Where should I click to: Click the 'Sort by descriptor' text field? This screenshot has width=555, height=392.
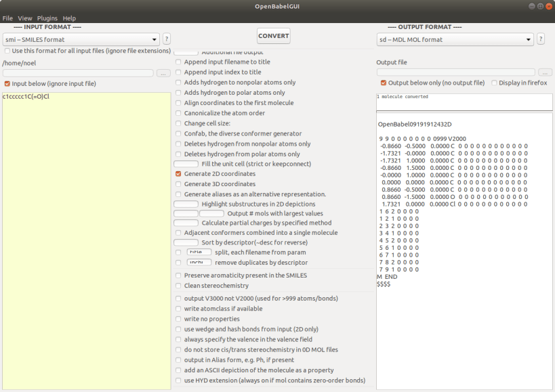[x=186, y=242]
